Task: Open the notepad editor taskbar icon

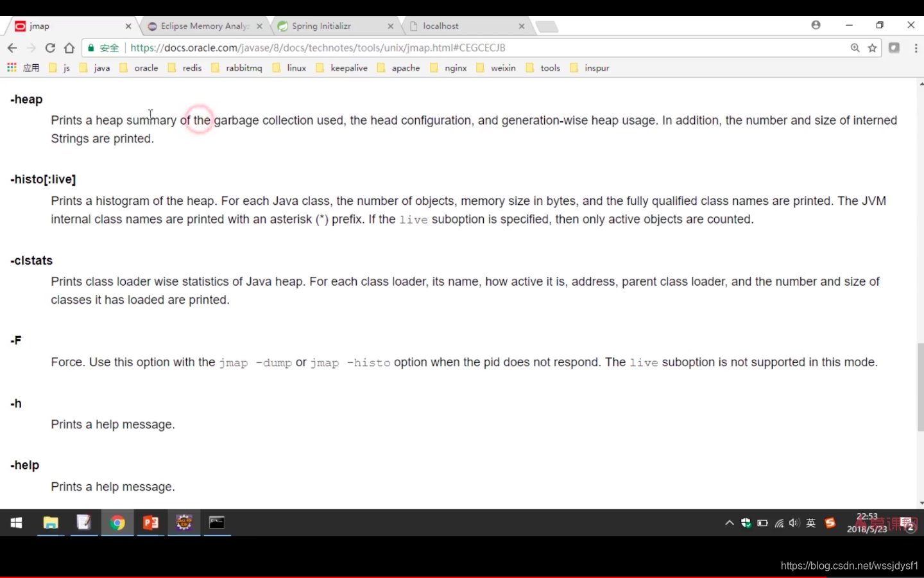Action: point(84,523)
